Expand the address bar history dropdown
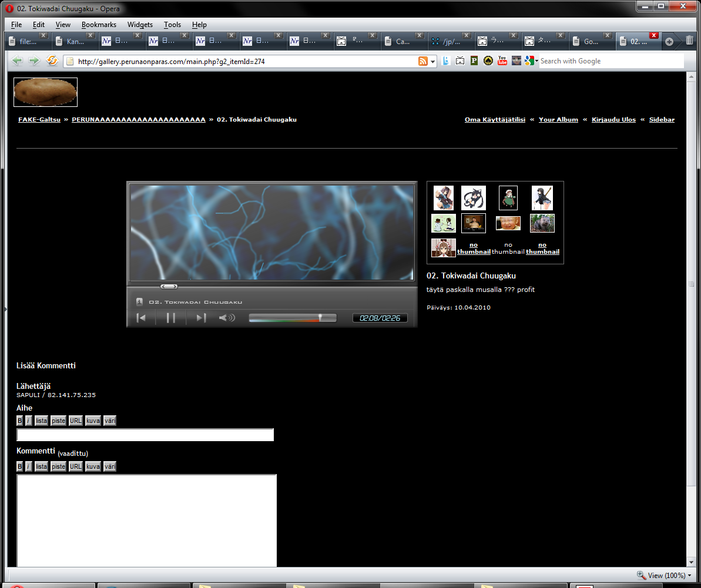The width and height of the screenshot is (701, 588). pos(433,62)
